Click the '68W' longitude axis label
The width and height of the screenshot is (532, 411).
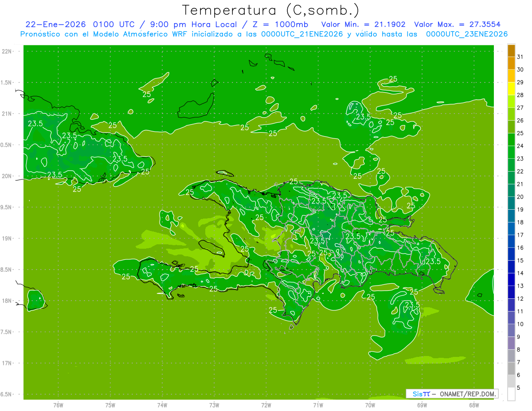pos(473,406)
